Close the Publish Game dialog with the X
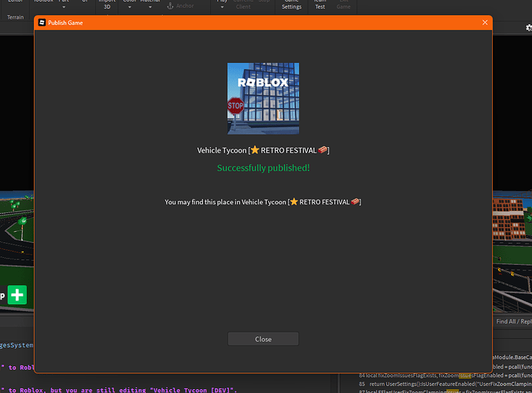This screenshot has width=532, height=393. 485,22
